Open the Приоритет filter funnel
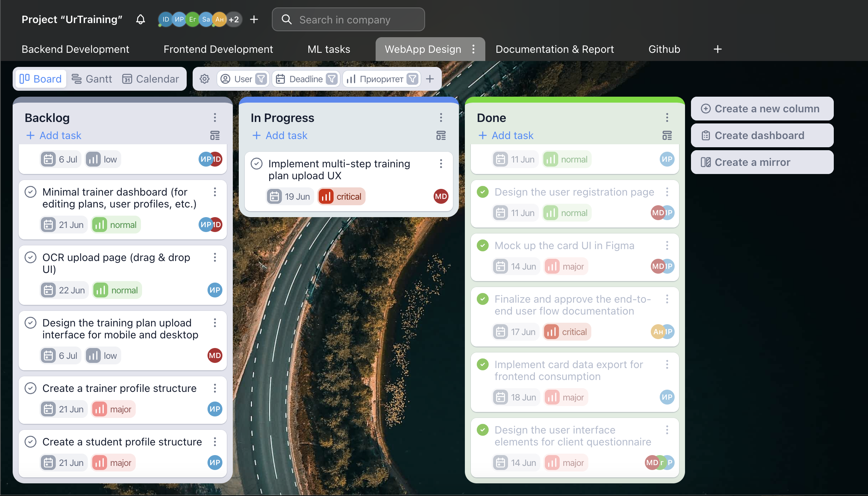Image resolution: width=868 pixels, height=496 pixels. (412, 79)
